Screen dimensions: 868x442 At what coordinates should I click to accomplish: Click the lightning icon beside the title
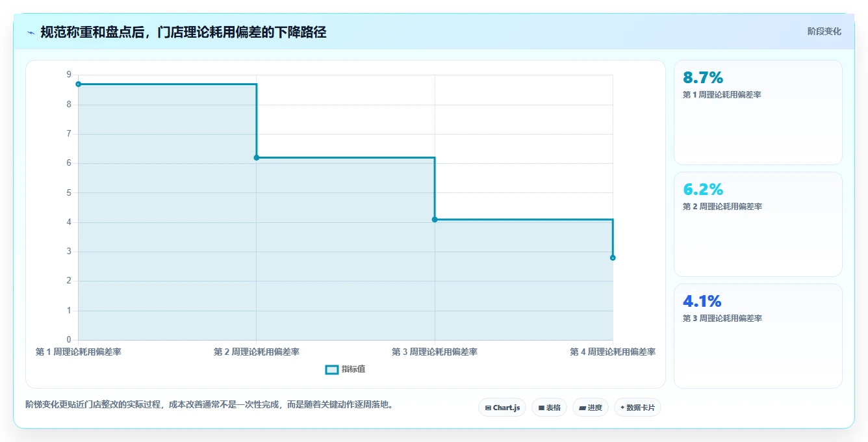pos(31,32)
